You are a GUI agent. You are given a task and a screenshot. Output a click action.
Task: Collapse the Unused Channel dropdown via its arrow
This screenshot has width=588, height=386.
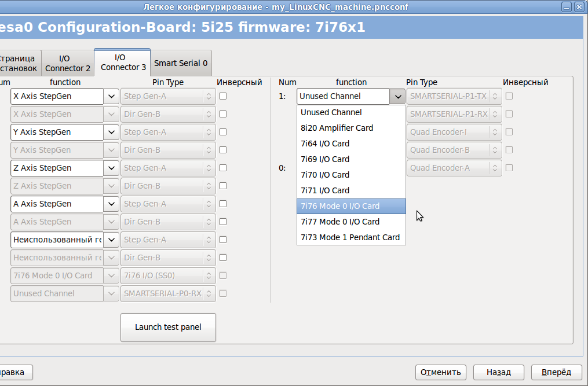[397, 96]
